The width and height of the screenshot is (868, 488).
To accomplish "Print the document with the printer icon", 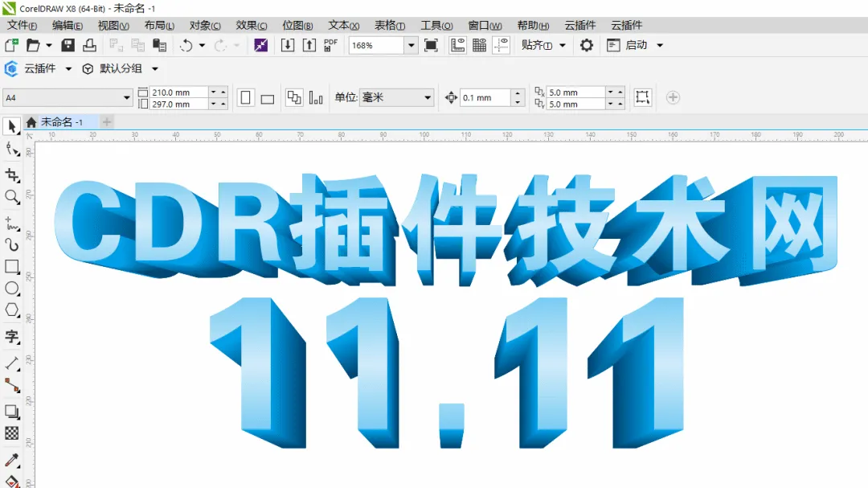I will click(x=89, y=45).
